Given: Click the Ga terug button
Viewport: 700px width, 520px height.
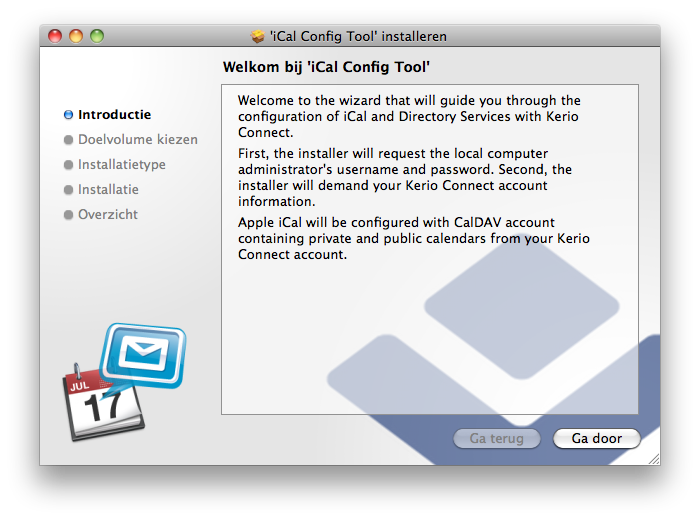Looking at the screenshot, I should click(x=496, y=438).
